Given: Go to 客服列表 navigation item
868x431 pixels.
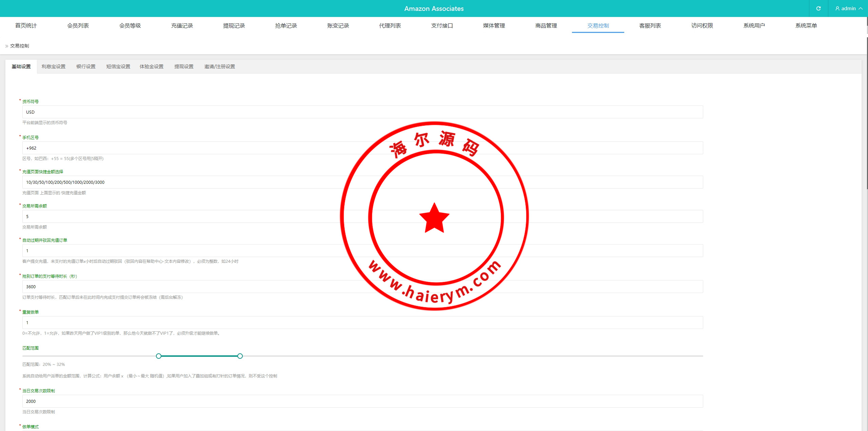Looking at the screenshot, I should click(x=650, y=26).
